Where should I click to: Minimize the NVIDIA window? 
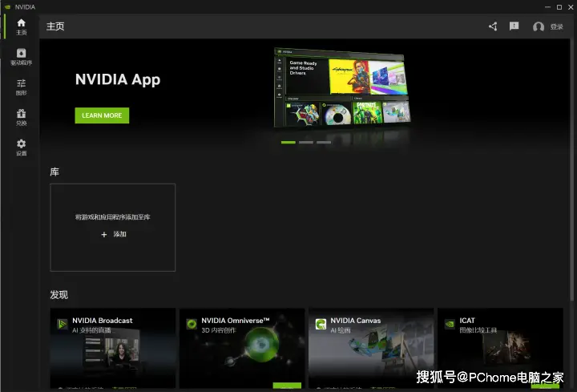point(547,7)
